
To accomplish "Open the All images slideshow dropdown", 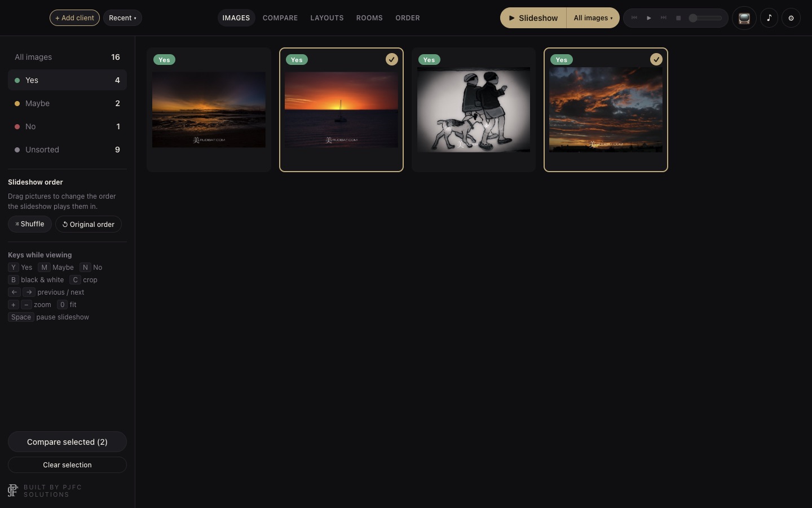I will tap(593, 18).
